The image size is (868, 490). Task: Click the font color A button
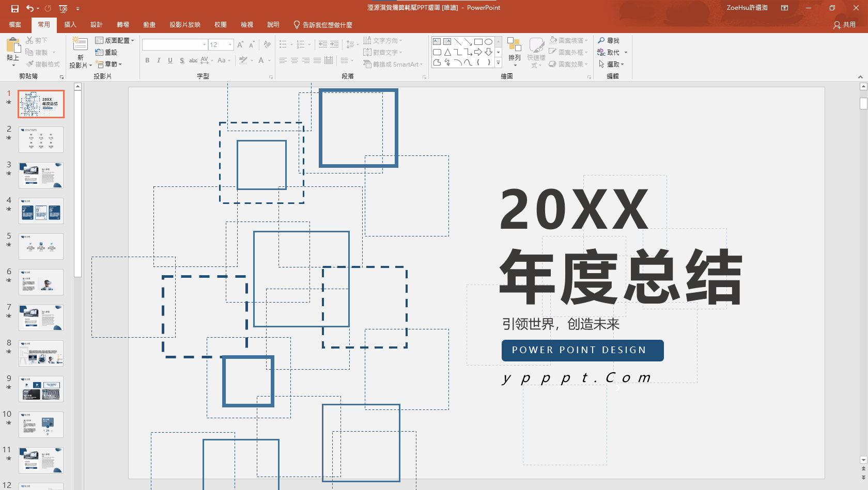click(x=261, y=60)
